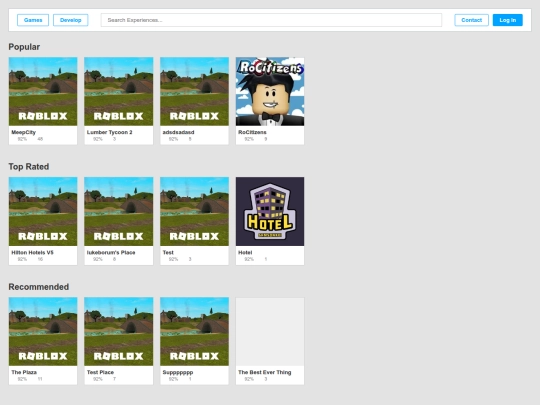
Task: Click the player count 16 under Hilton Hotels V5
Action: (40, 259)
